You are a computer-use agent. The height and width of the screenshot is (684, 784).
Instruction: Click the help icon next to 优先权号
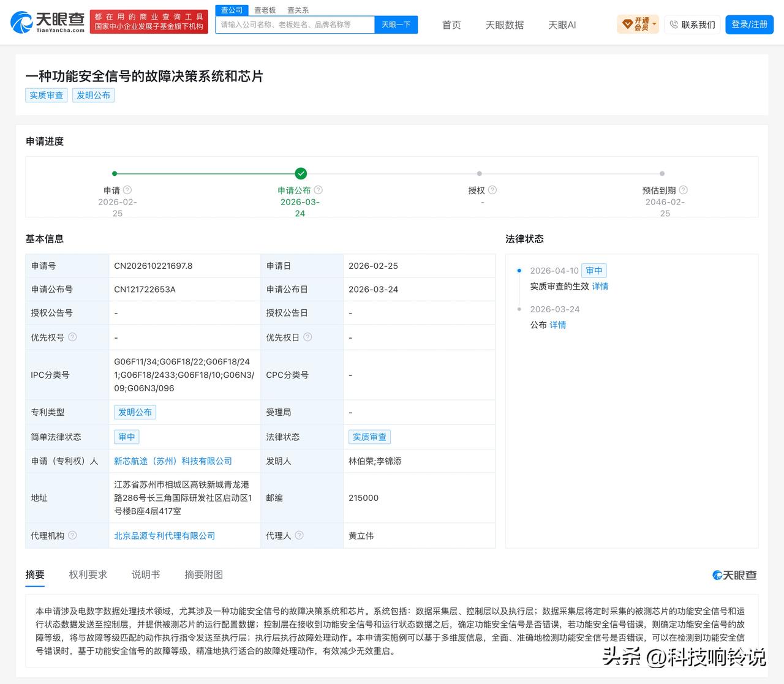pyautogui.click(x=72, y=337)
